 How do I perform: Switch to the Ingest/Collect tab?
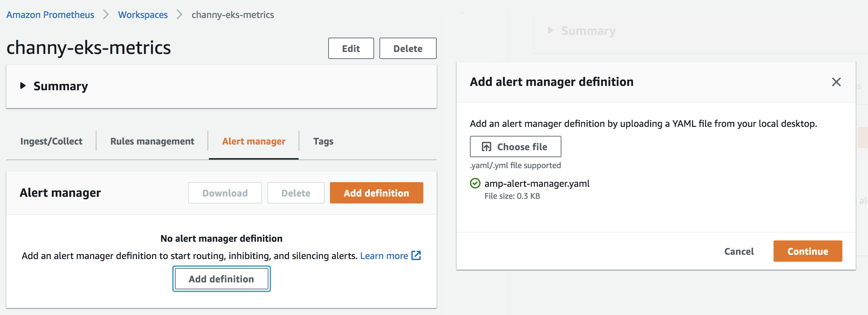[51, 141]
